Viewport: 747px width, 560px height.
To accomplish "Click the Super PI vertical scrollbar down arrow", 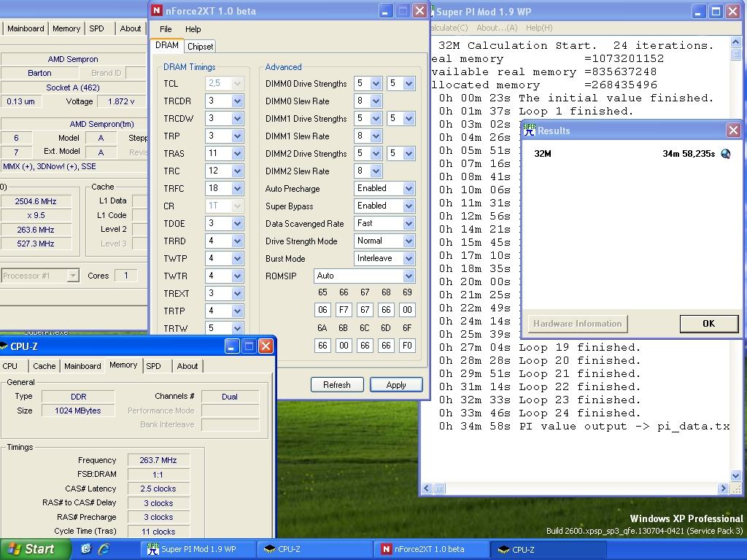I will 735,475.
